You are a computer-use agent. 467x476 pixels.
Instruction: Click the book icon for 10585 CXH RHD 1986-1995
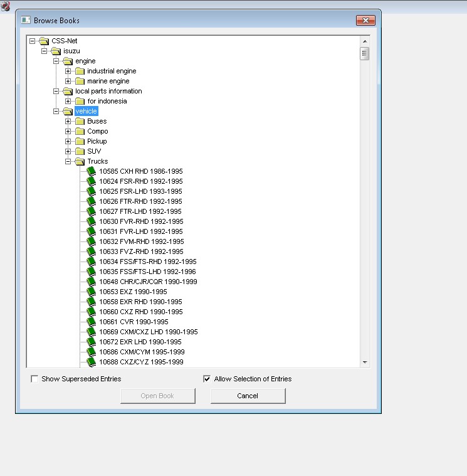[x=91, y=171]
